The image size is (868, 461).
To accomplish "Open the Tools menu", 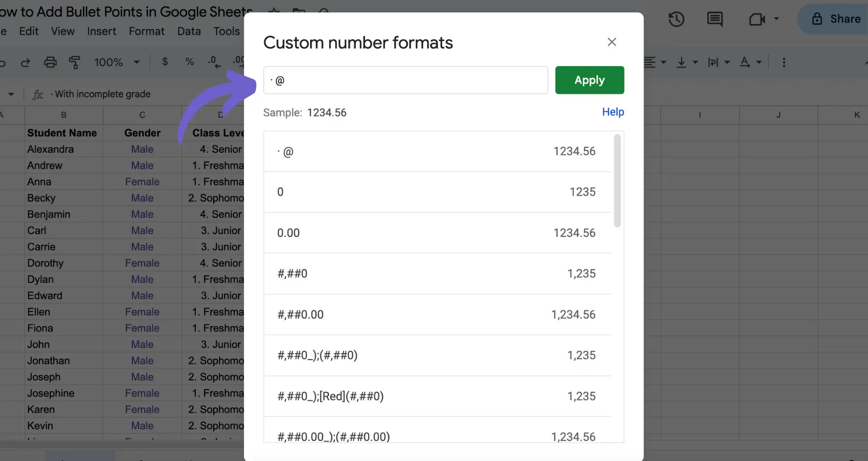I will point(226,31).
